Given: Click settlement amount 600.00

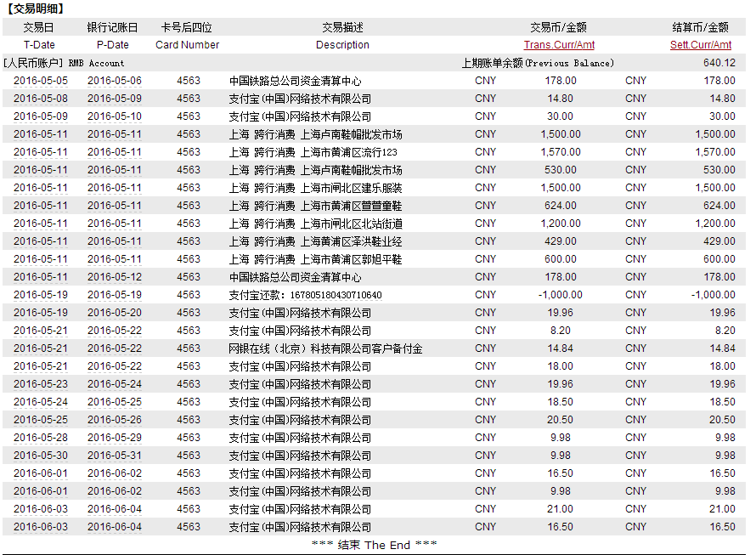Looking at the screenshot, I should 719,259.
